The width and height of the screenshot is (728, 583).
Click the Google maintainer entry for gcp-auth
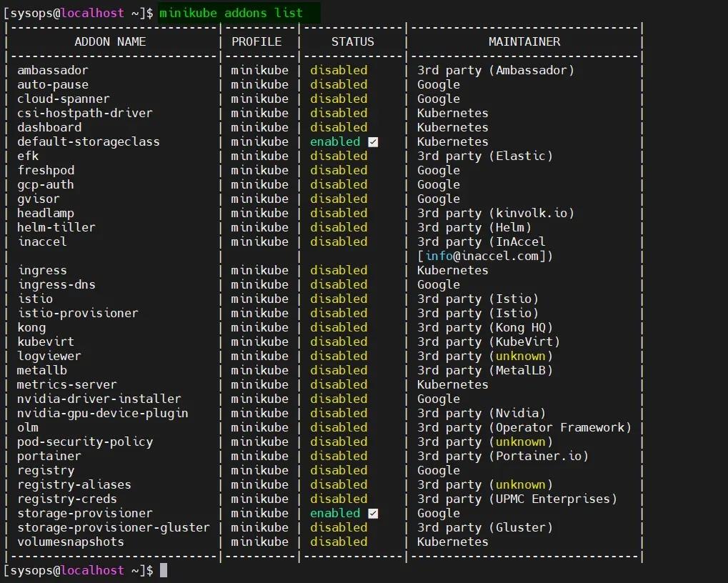(438, 184)
